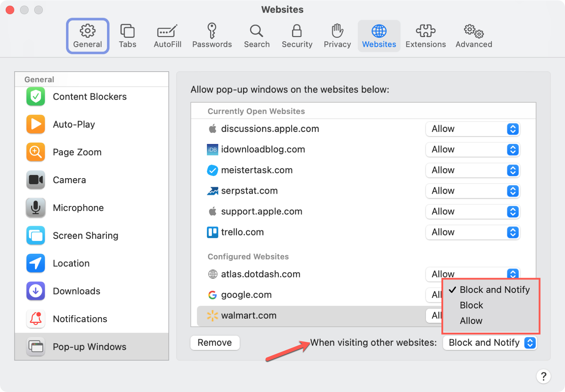Select the serpstat.com row text
Viewport: 565px width, 392px height.
[249, 191]
